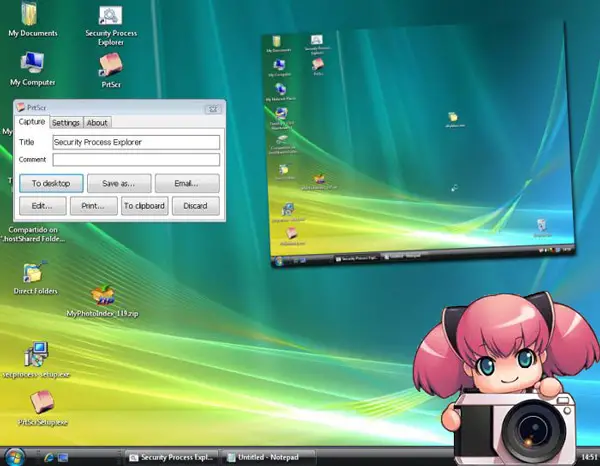Click the Title input field
This screenshot has width=600, height=466.
136,142
